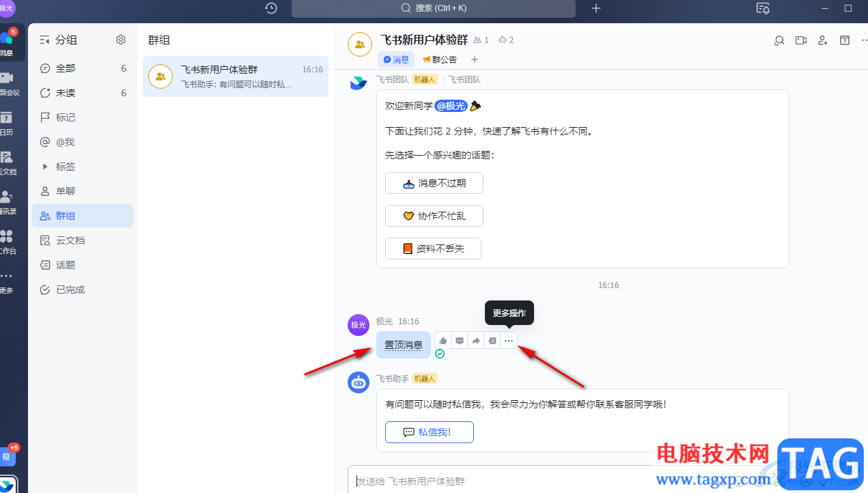Collapse the 分组 panel with the list icon
This screenshot has height=493, width=868.
tap(45, 40)
